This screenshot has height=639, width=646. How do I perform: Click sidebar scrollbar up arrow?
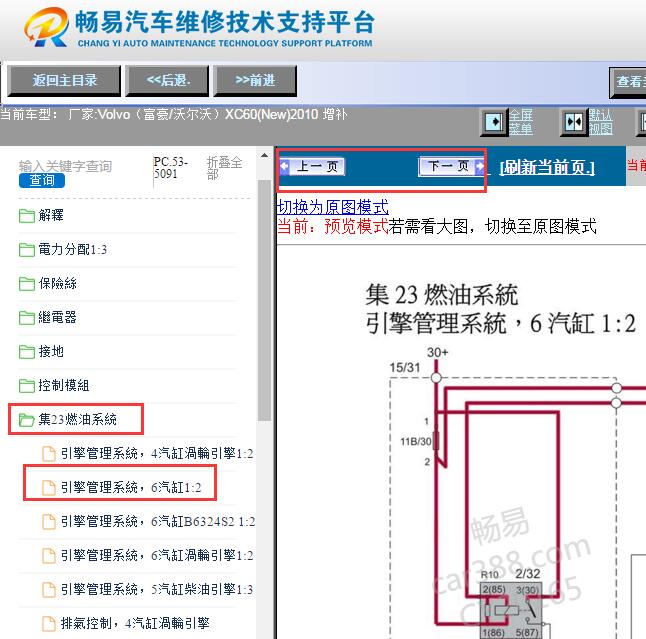264,156
